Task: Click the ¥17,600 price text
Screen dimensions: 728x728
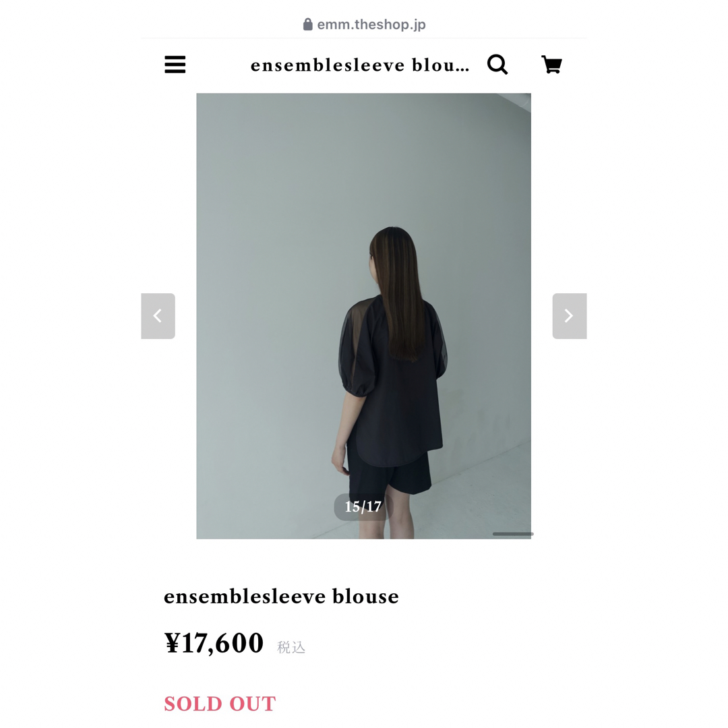Action: (214, 643)
